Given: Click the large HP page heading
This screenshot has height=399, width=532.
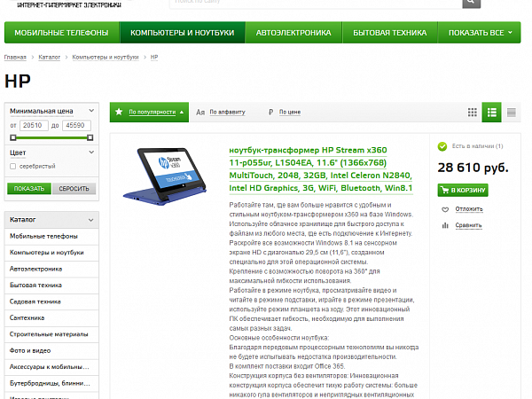Looking at the screenshot, I should point(18,82).
